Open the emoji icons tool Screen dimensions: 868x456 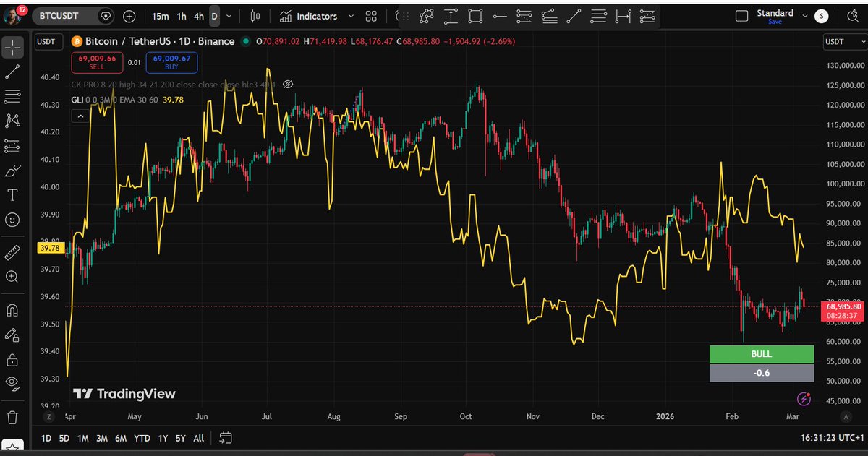13,220
